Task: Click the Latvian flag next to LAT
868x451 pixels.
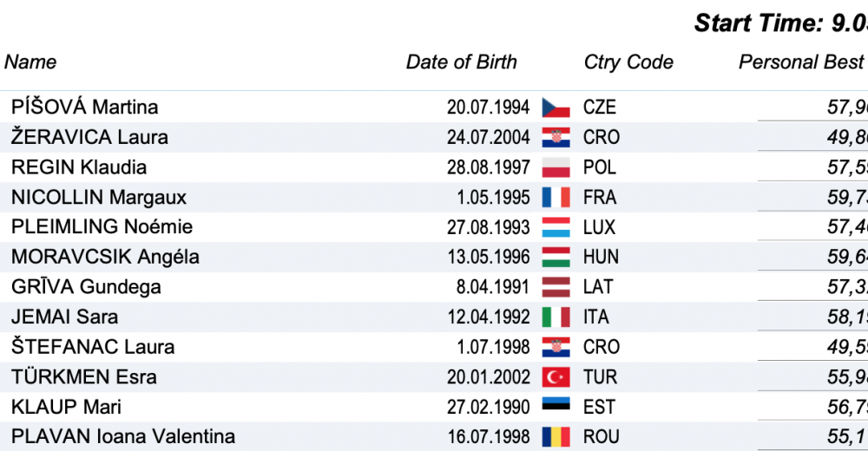Action: point(556,287)
